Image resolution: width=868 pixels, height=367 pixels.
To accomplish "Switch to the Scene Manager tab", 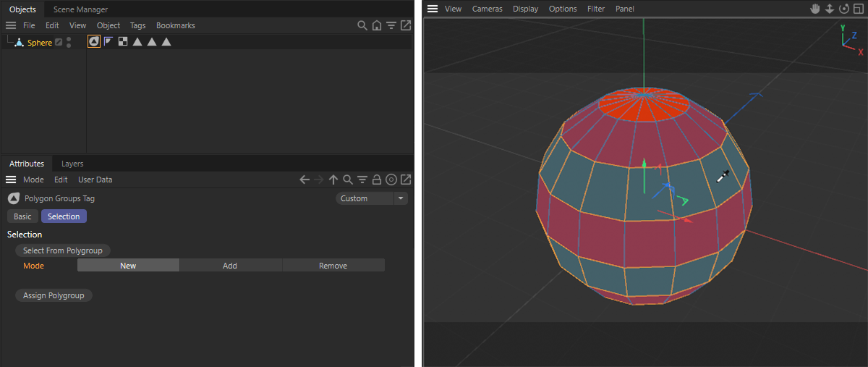I will pos(80,9).
